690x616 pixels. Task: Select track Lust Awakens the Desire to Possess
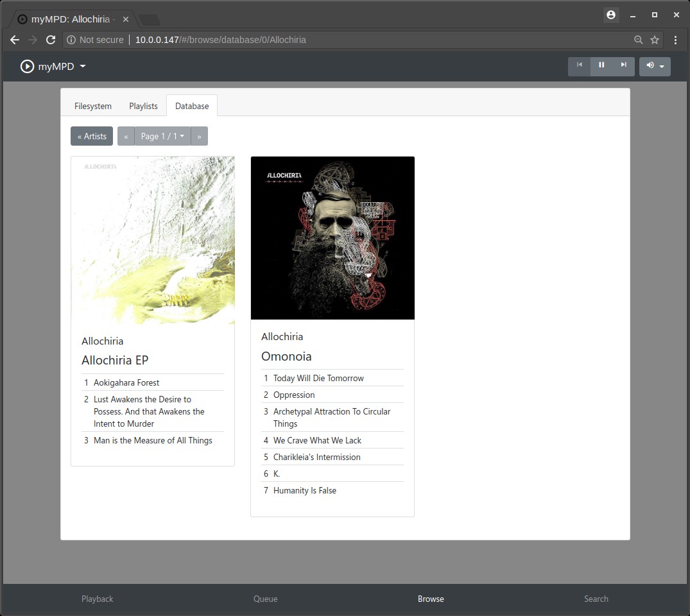153,411
